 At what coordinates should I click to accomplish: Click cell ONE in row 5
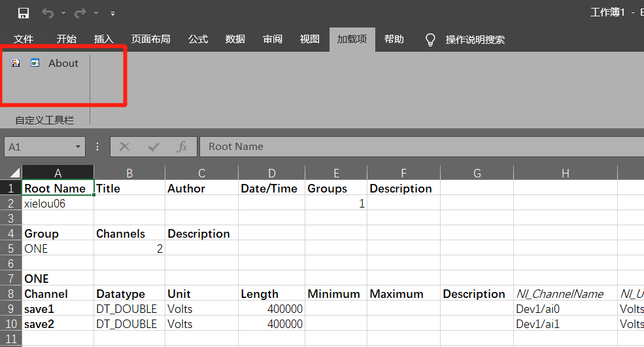(58, 249)
